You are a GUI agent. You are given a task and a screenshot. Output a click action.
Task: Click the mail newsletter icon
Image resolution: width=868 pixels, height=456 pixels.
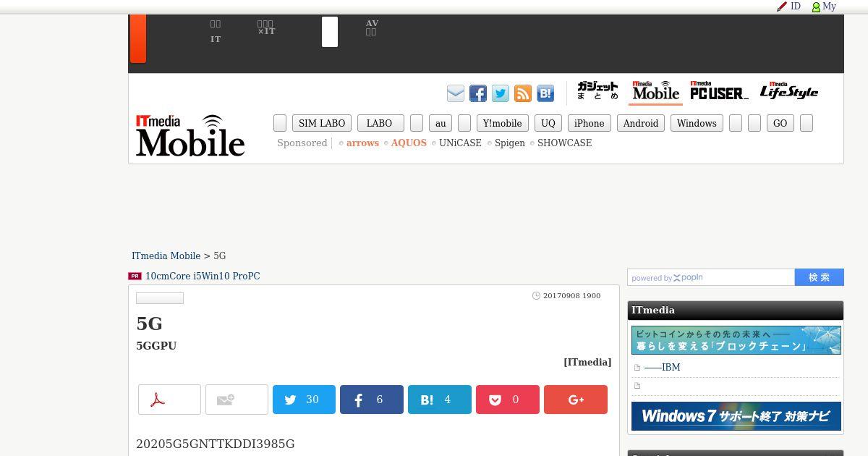pyautogui.click(x=456, y=93)
